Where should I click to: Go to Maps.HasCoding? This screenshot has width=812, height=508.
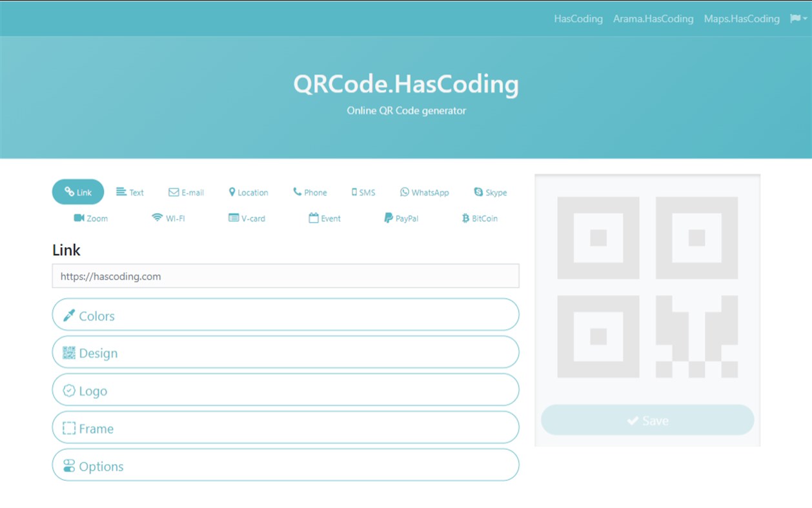click(x=742, y=19)
